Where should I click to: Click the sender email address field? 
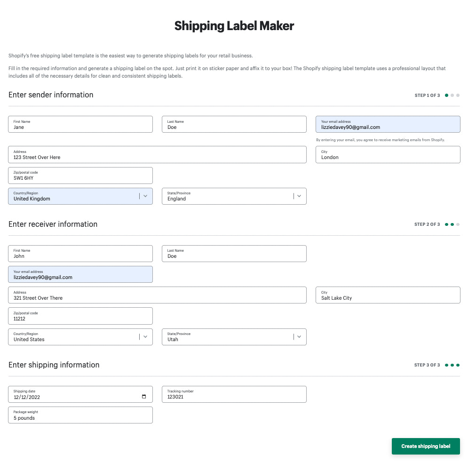coord(388,124)
